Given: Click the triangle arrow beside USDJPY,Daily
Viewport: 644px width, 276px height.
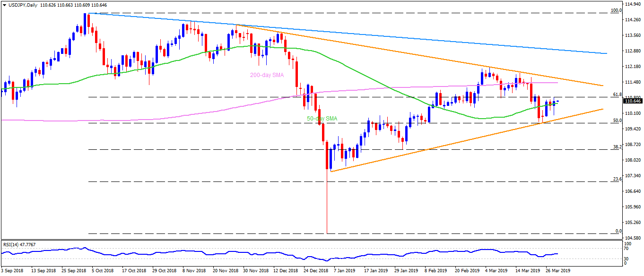Looking at the screenshot, I should (4, 5).
